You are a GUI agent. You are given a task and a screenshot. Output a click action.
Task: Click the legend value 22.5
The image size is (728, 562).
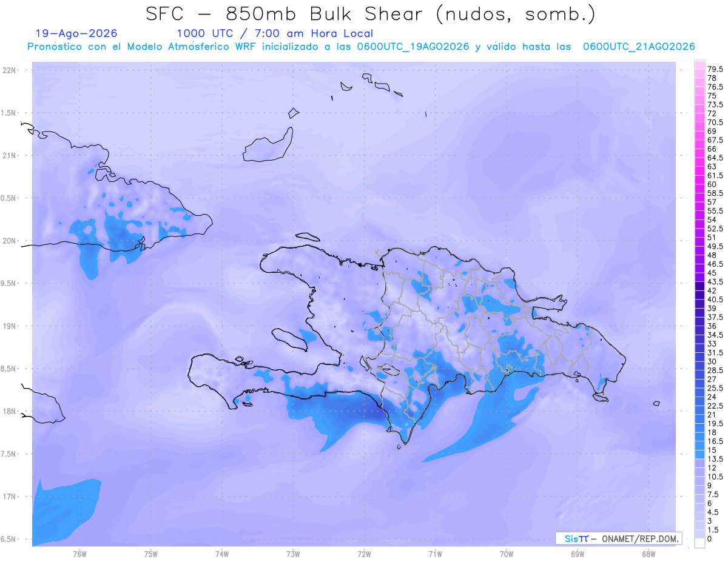click(x=715, y=405)
